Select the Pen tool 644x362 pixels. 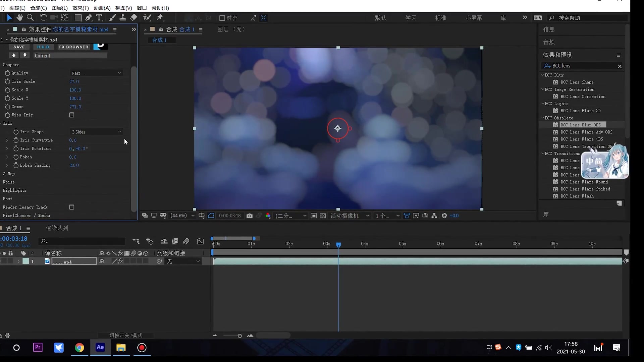(x=89, y=18)
